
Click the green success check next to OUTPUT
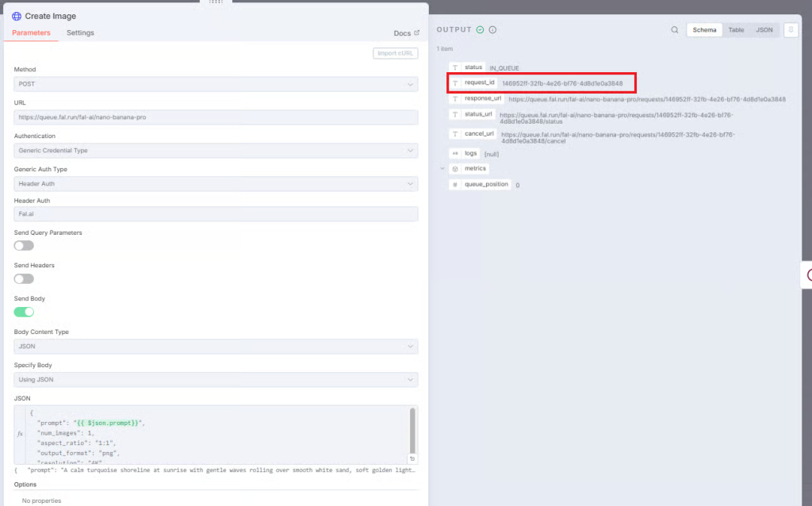(x=480, y=30)
